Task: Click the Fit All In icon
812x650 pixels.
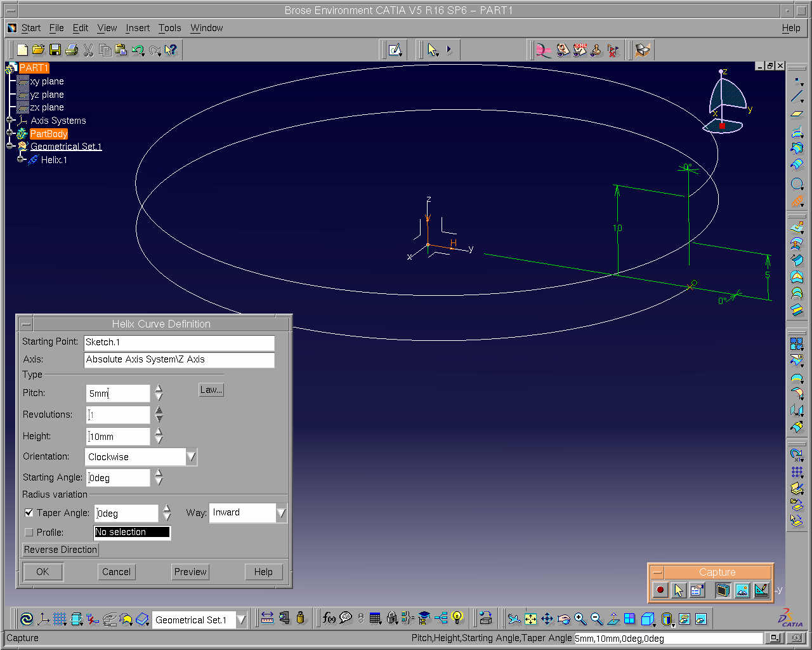Action: tap(531, 619)
